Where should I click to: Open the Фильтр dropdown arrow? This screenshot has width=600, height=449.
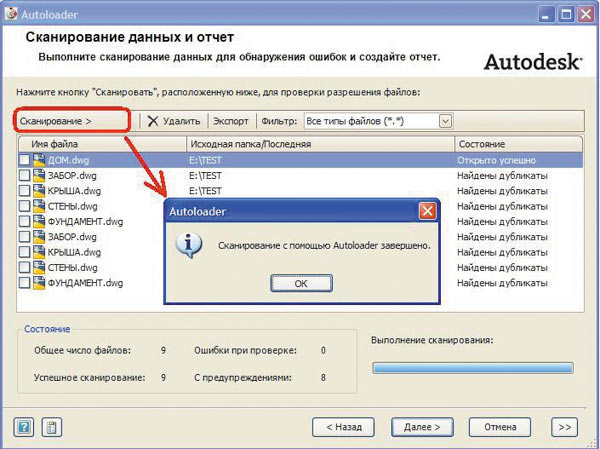click(445, 121)
